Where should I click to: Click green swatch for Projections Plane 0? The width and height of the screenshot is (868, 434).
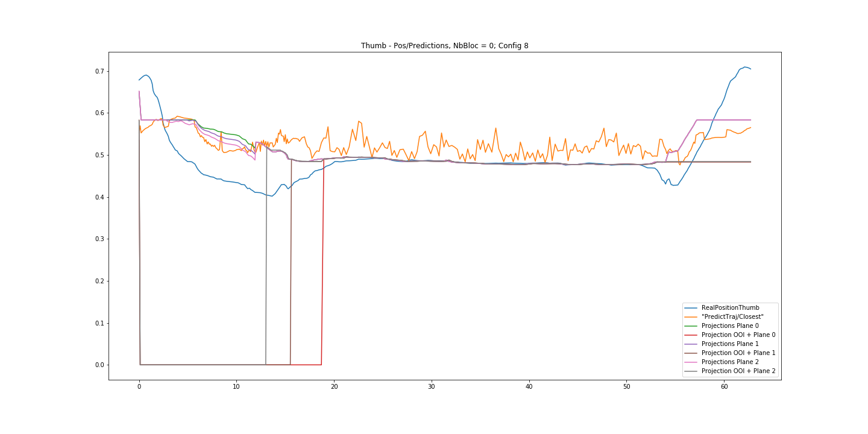(x=691, y=326)
